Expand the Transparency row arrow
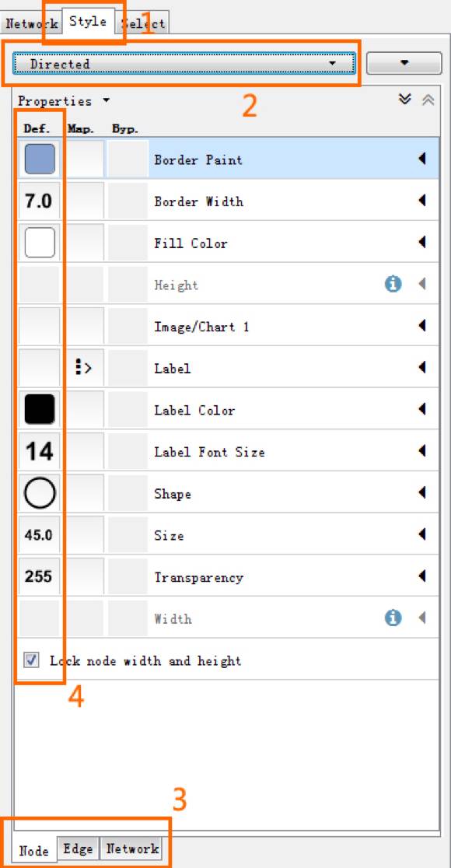The height and width of the screenshot is (868, 451). click(423, 576)
